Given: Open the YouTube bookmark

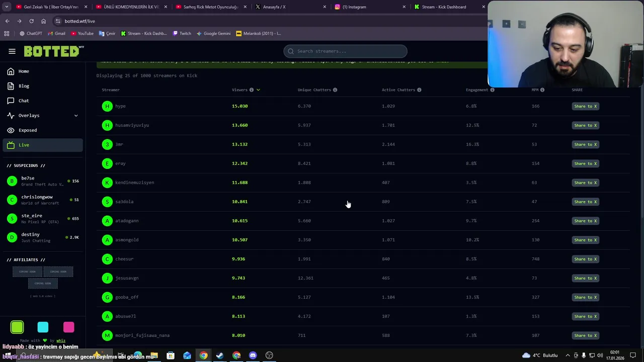Looking at the screenshot, I should pyautogui.click(x=82, y=34).
